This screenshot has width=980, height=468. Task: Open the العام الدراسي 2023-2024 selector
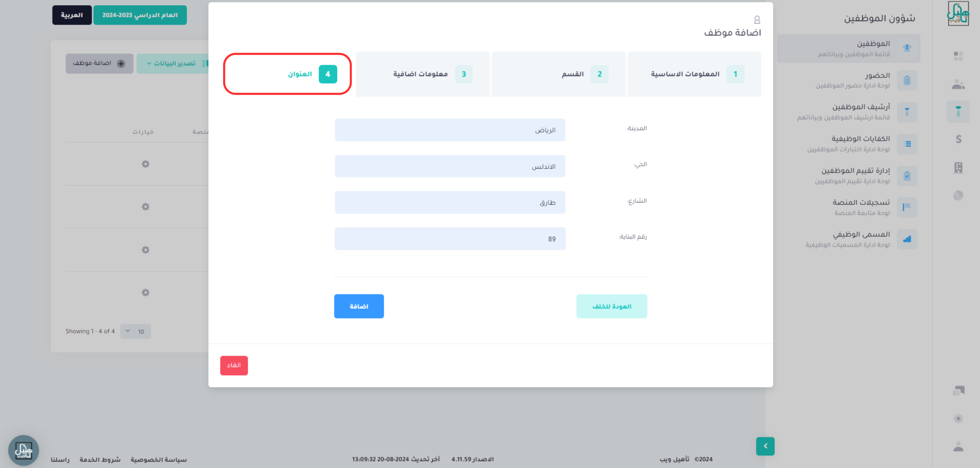pyautogui.click(x=140, y=15)
